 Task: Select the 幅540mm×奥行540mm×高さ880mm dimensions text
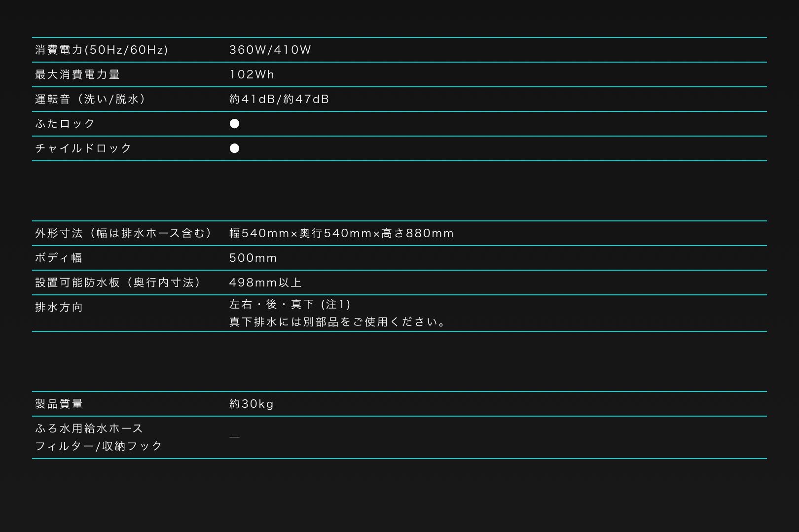point(341,233)
